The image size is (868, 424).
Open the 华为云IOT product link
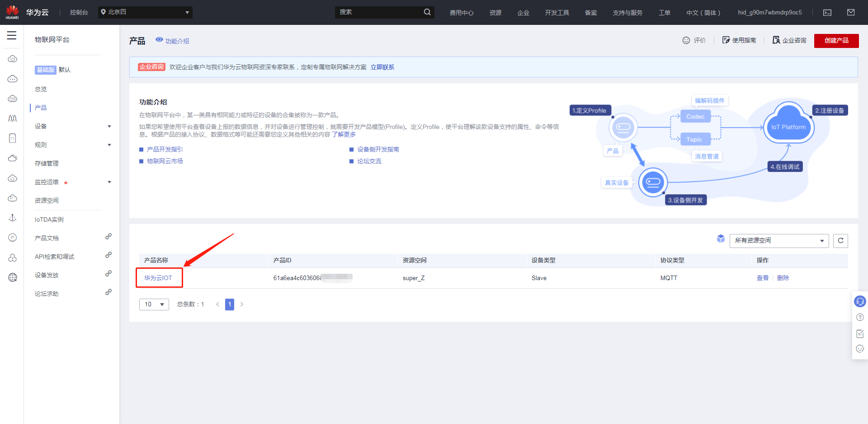click(x=158, y=278)
